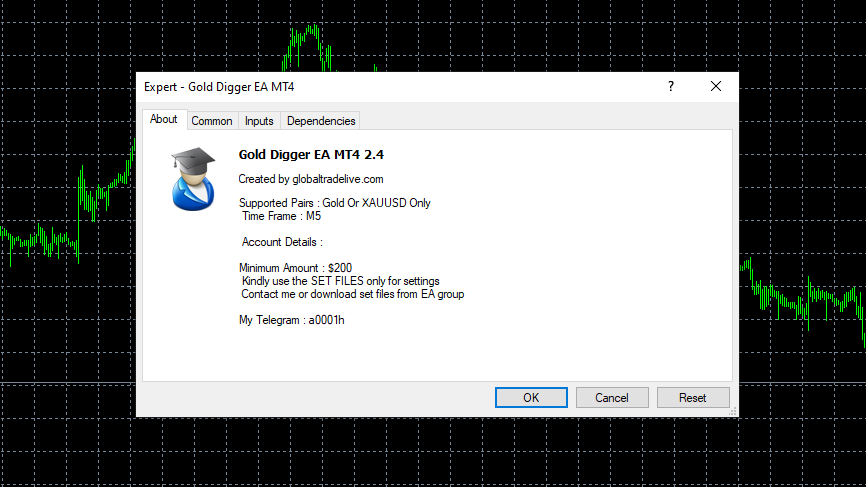Open the Inputs tab
866x487 pixels.
[x=259, y=121]
